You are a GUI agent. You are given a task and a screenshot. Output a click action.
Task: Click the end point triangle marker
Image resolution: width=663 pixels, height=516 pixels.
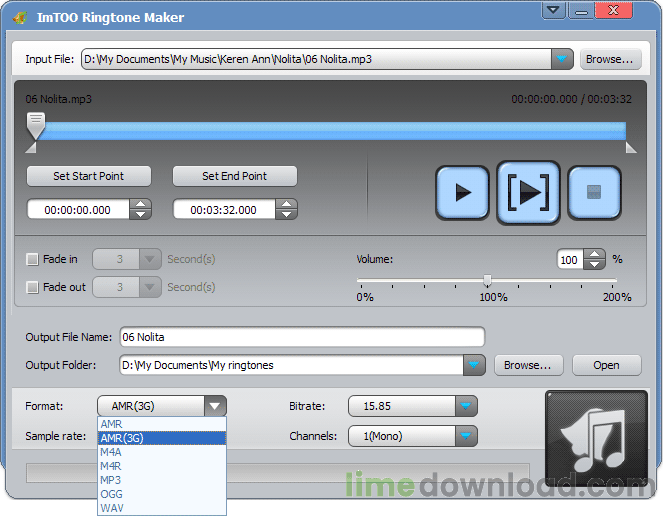pyautogui.click(x=631, y=148)
